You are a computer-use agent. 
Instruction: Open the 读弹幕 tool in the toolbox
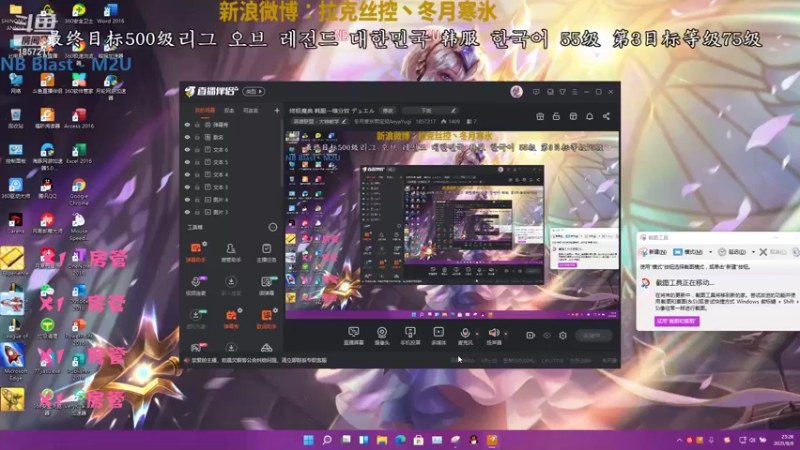pos(266,286)
